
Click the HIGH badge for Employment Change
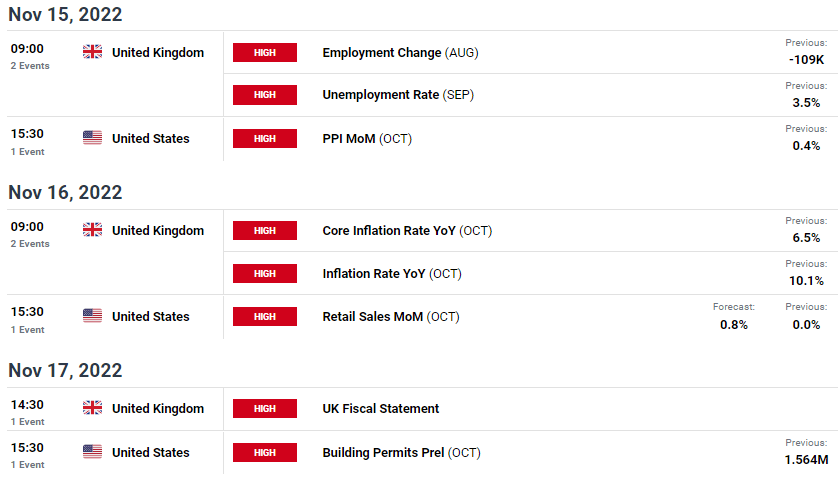tap(265, 53)
